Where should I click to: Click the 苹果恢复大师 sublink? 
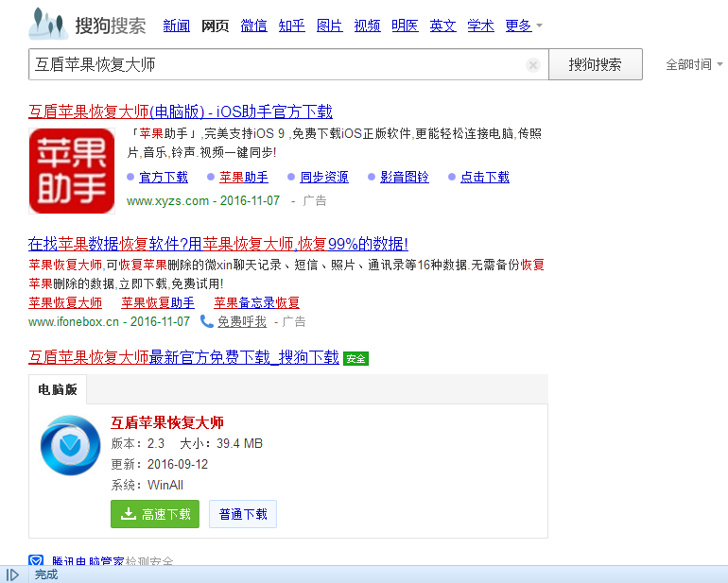pyautogui.click(x=65, y=302)
